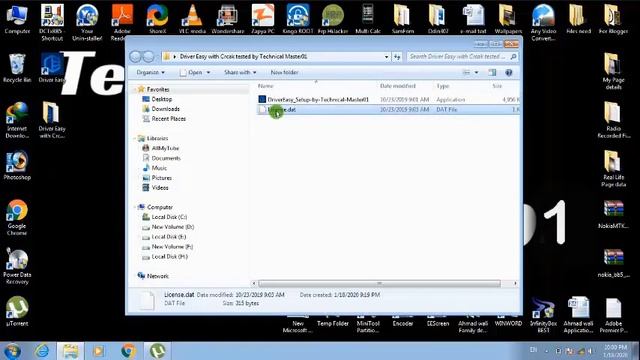Screen dimensions: 640x360
Task: Open the Share with dropdown
Action: (240, 73)
